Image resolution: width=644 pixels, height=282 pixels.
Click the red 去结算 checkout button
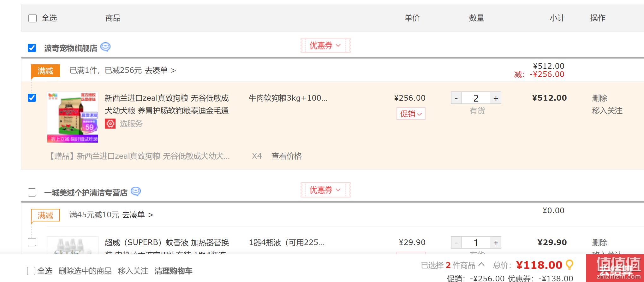pyautogui.click(x=615, y=268)
